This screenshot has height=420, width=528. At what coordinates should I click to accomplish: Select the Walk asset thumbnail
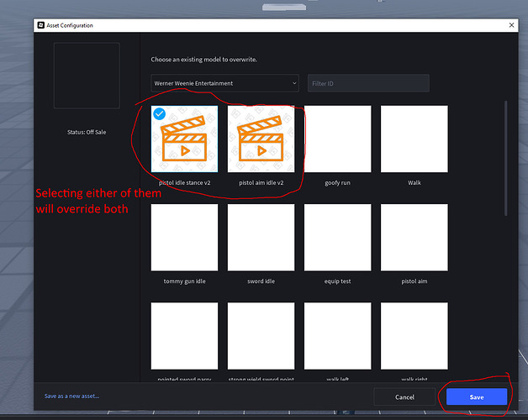[x=414, y=139]
